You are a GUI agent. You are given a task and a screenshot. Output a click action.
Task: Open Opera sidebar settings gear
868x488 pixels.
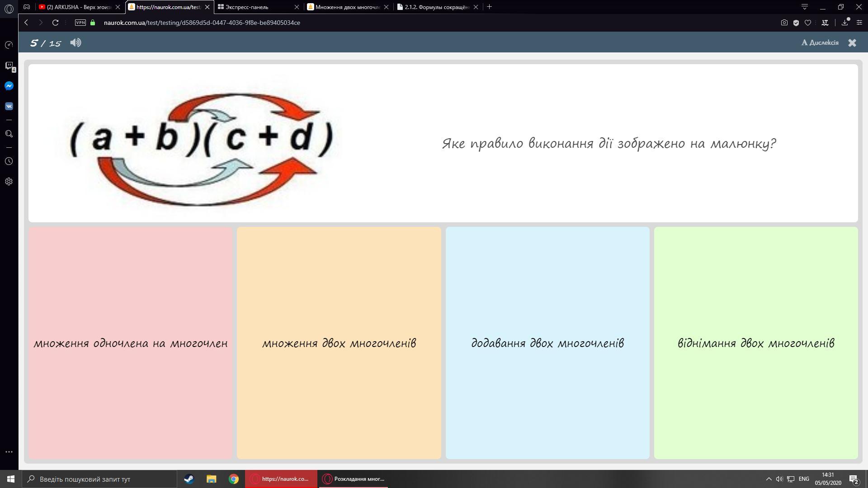(x=9, y=182)
